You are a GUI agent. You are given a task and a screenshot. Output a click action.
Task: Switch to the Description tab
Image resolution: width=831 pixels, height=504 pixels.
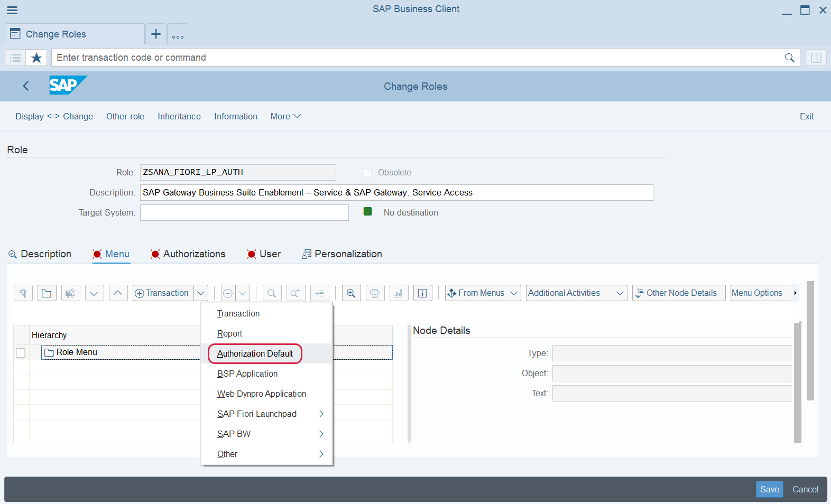point(40,254)
